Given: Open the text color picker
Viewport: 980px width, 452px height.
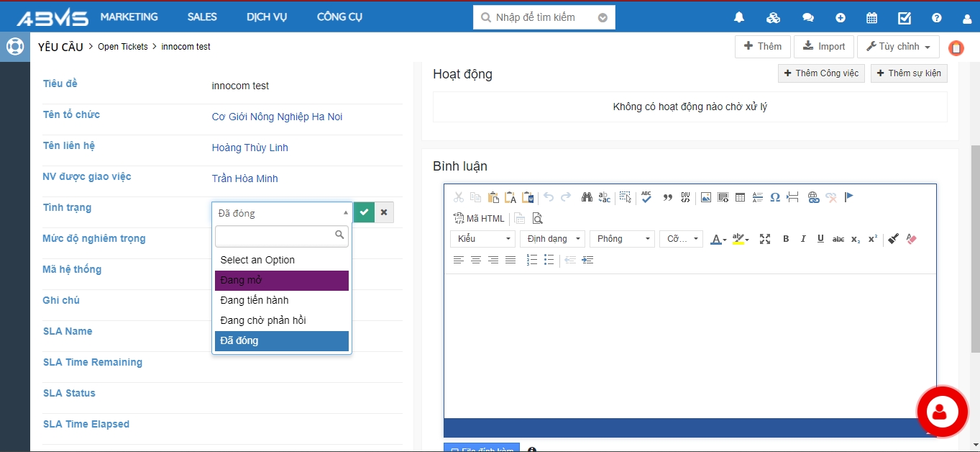Looking at the screenshot, I should 718,239.
